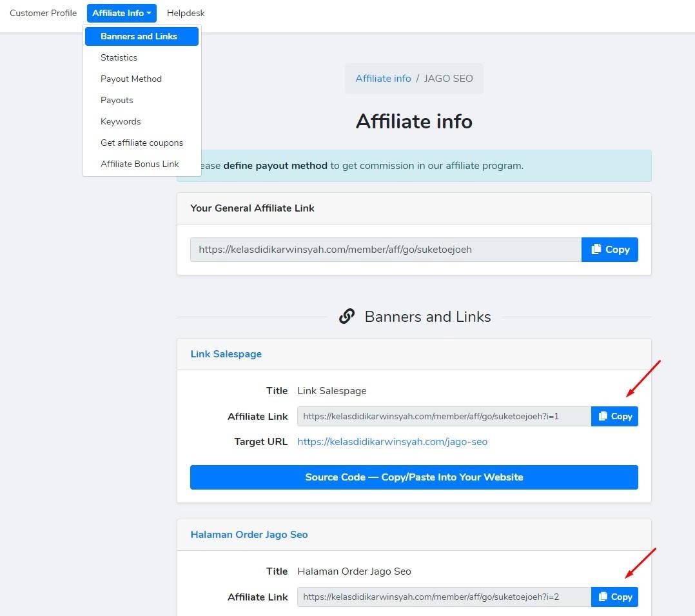Visit the jago-seo target URL
Viewport: 695px width, 616px height.
[392, 442]
